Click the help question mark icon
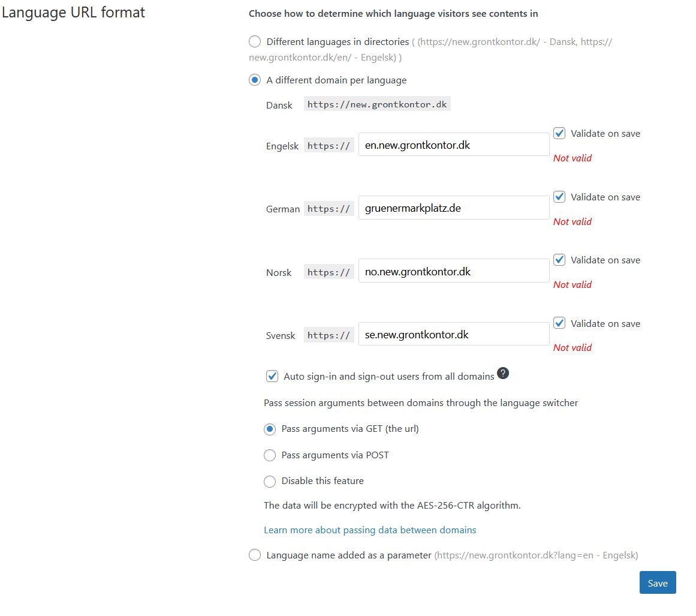The width and height of the screenshot is (696, 616). tap(504, 373)
